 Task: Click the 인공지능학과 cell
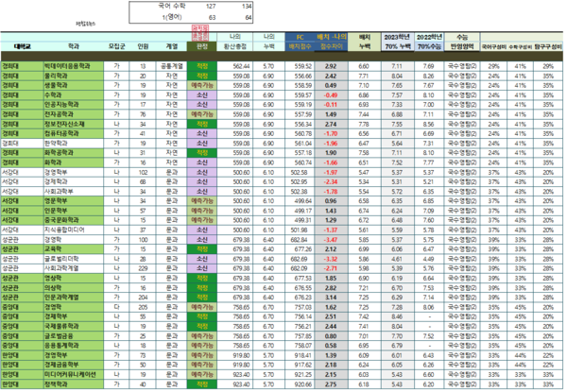coord(74,105)
